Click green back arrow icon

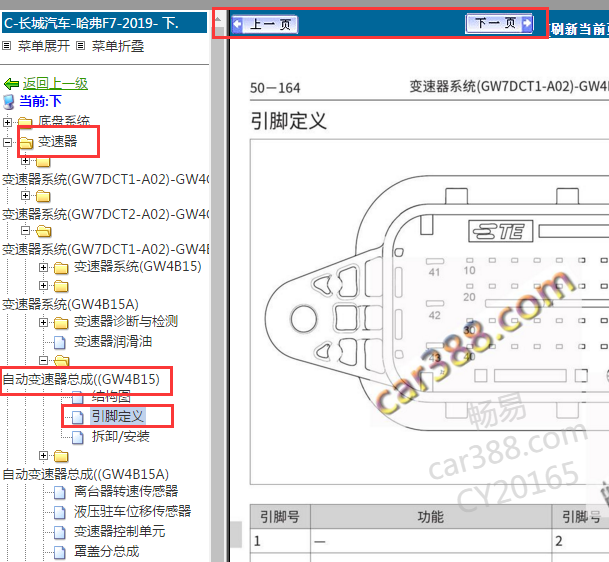click(x=11, y=84)
